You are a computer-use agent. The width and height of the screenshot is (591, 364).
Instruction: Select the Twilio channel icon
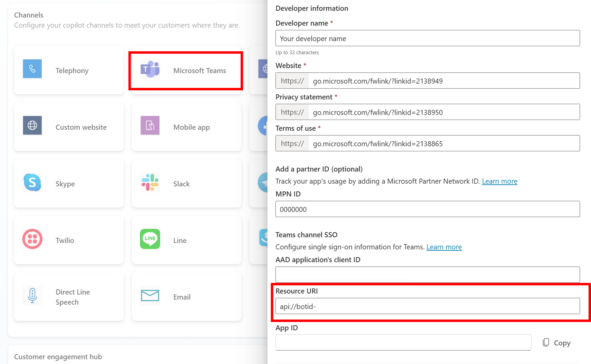tap(32, 240)
